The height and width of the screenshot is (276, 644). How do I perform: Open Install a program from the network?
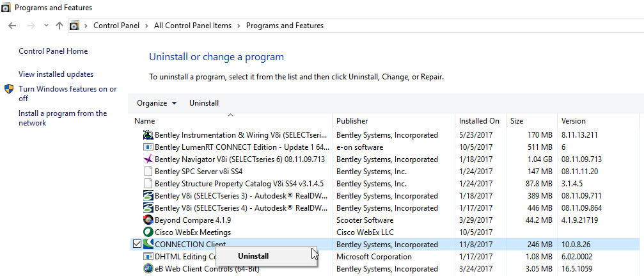click(x=63, y=118)
